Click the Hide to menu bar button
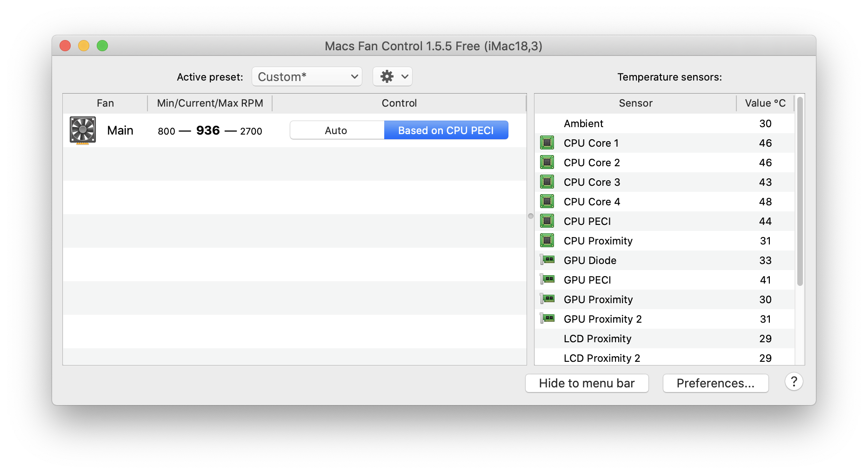The width and height of the screenshot is (868, 474). (x=587, y=383)
